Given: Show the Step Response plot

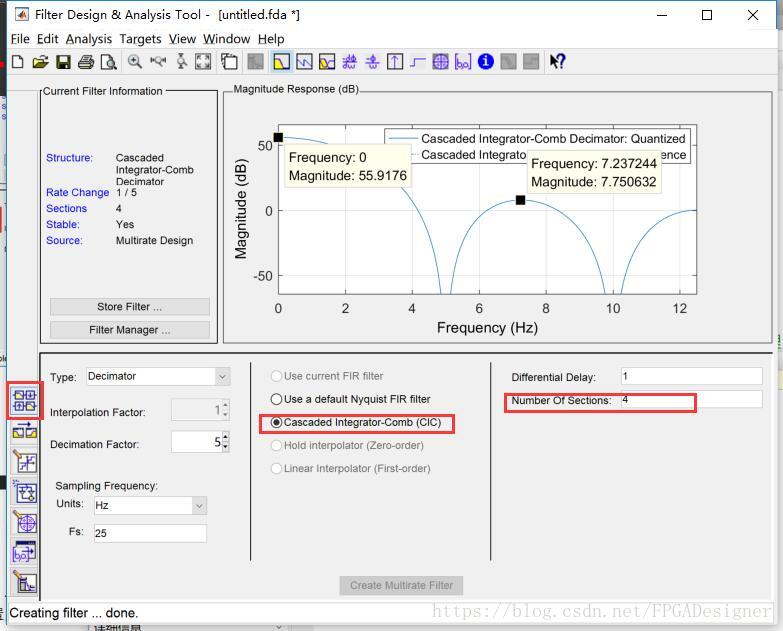Looking at the screenshot, I should pos(417,61).
